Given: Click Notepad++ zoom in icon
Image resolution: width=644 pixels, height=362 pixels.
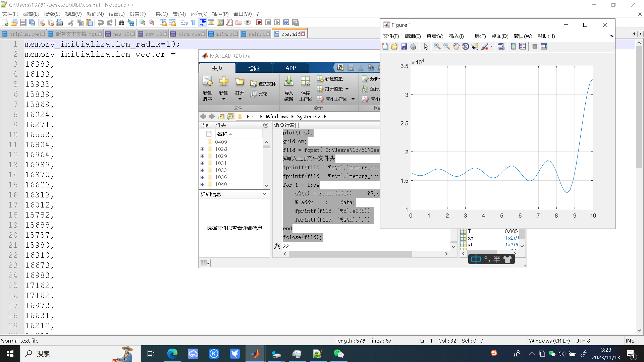Looking at the screenshot, I should tap(143, 22).
